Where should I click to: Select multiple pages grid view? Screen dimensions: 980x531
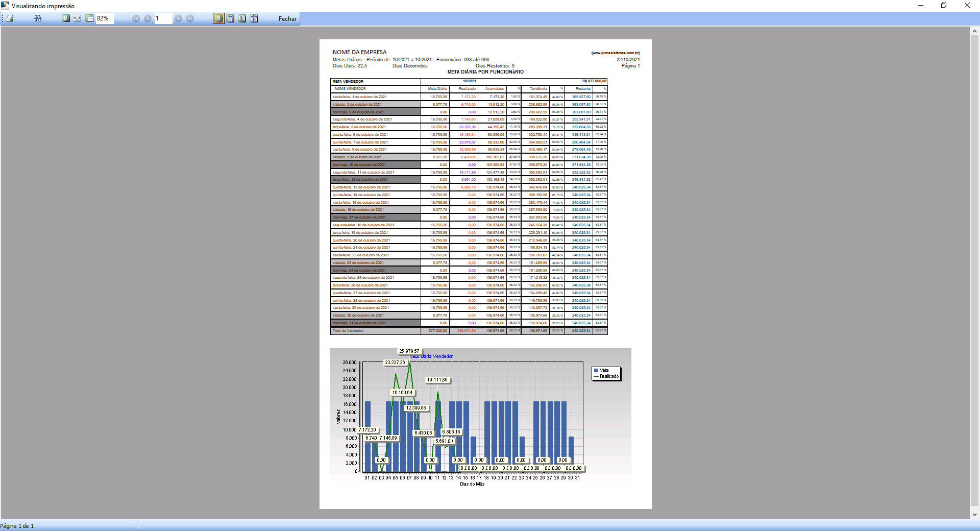coord(254,18)
